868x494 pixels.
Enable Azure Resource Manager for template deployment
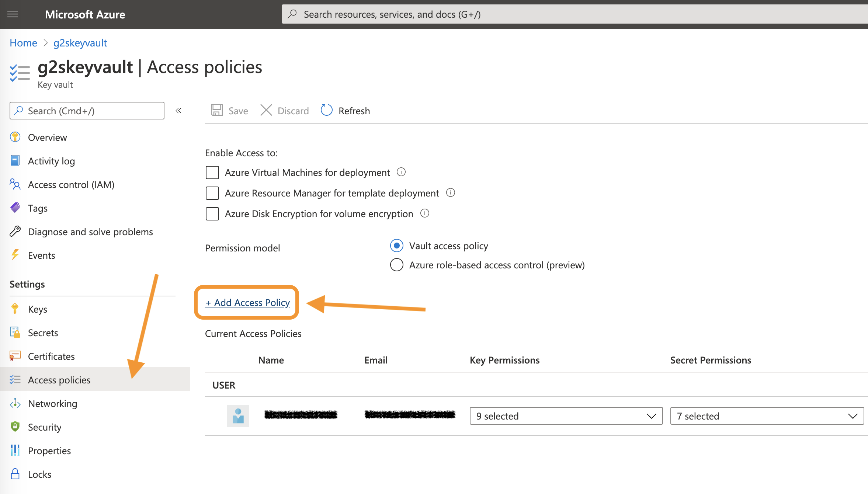click(x=212, y=193)
